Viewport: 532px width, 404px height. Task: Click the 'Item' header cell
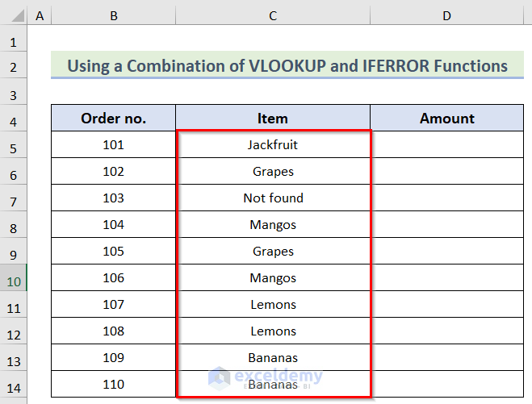(x=273, y=119)
